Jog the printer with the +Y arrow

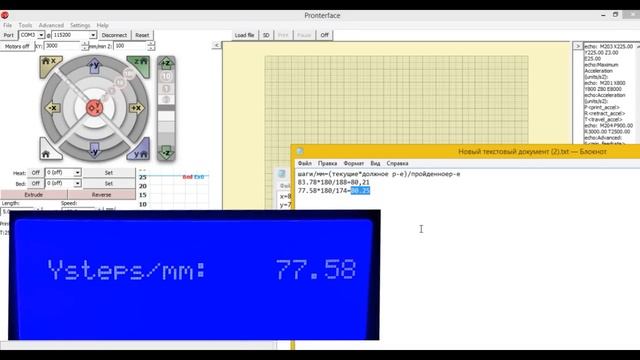[94, 66]
